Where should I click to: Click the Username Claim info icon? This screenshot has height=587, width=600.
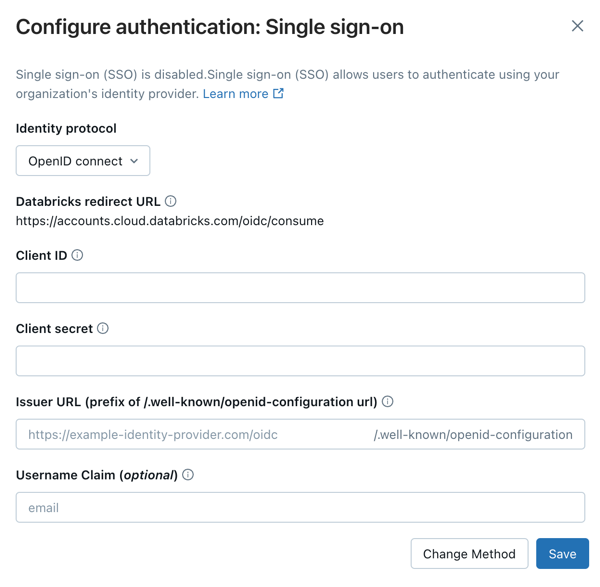pos(188,475)
